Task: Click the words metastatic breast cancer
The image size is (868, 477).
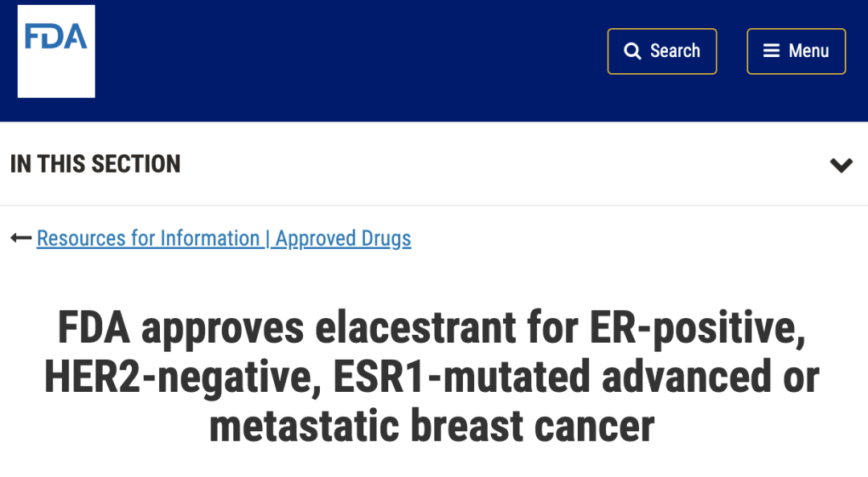Action: point(432,427)
